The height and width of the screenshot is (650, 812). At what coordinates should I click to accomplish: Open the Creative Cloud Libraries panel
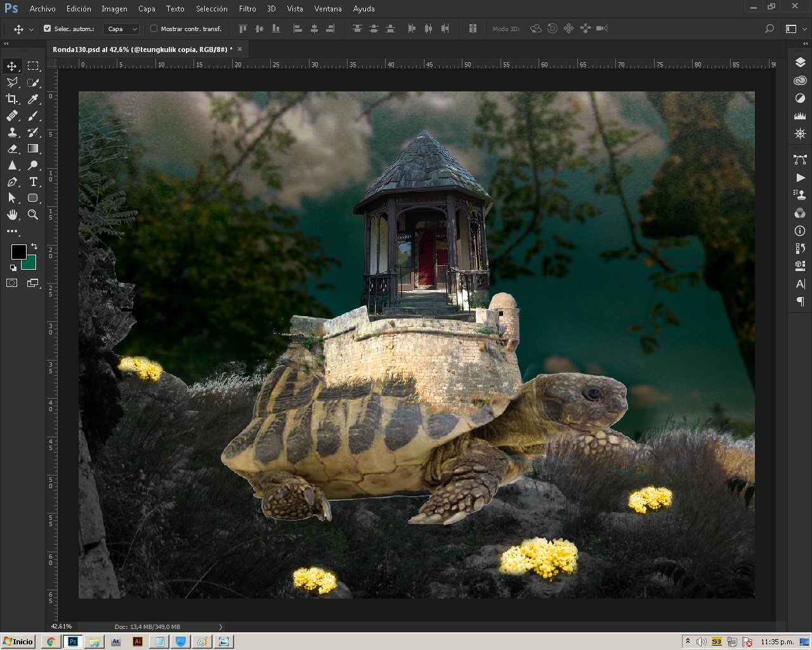click(x=800, y=81)
